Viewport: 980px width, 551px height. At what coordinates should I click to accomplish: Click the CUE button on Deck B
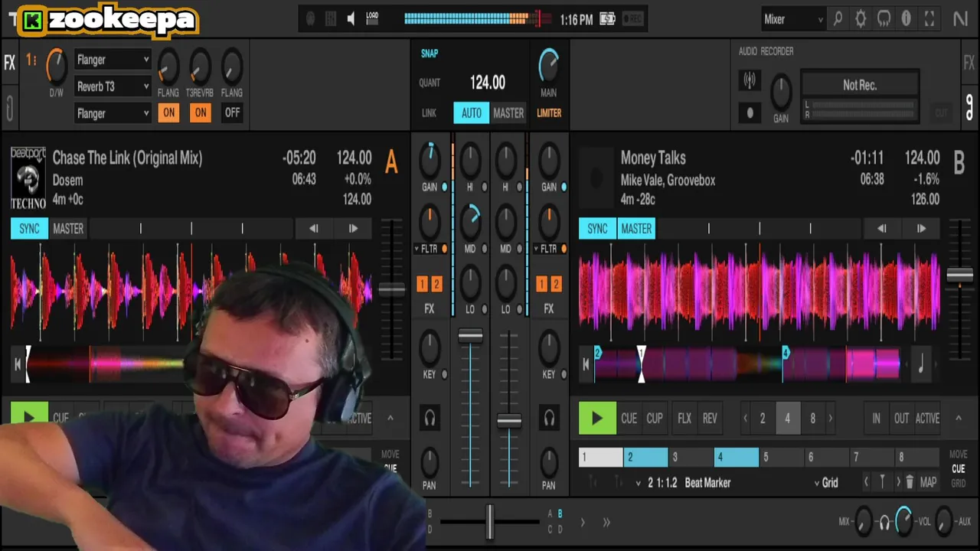pos(629,419)
